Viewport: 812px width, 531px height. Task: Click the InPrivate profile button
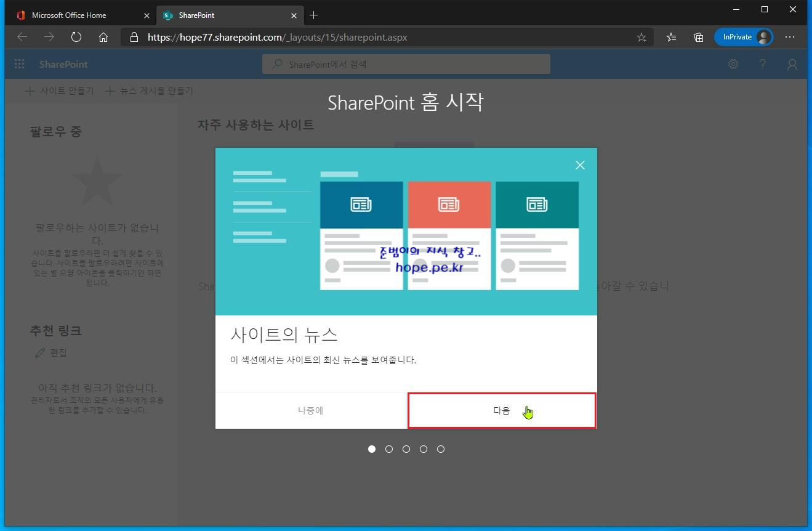pos(744,37)
